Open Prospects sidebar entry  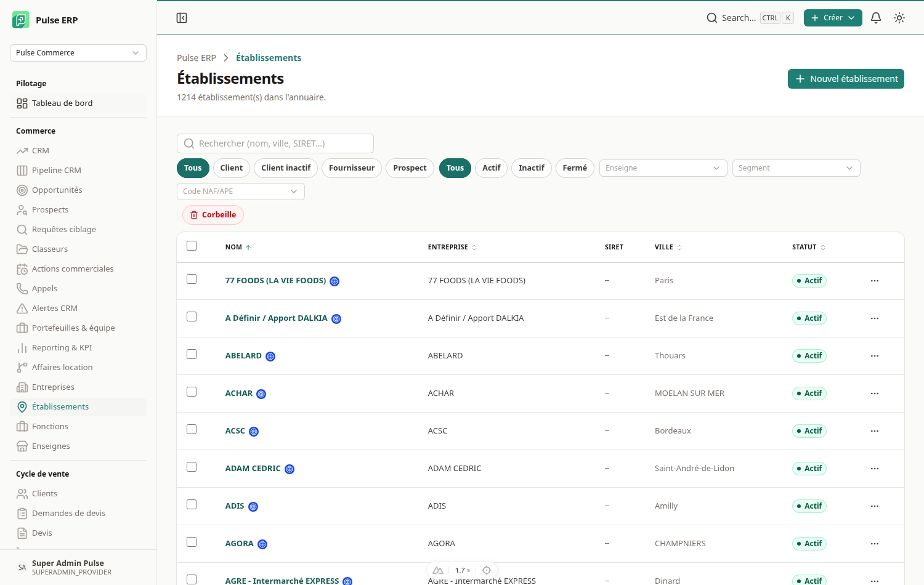point(78,209)
